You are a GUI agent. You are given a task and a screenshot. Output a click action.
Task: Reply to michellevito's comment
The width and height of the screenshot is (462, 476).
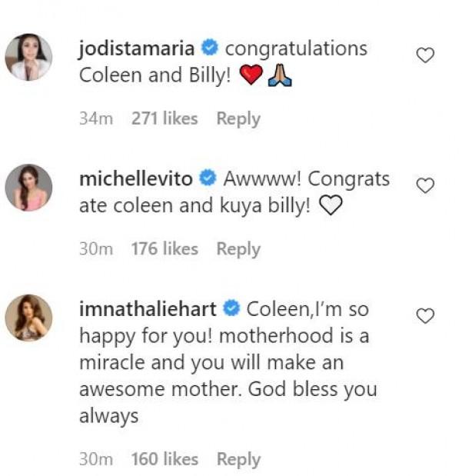pyautogui.click(x=238, y=249)
